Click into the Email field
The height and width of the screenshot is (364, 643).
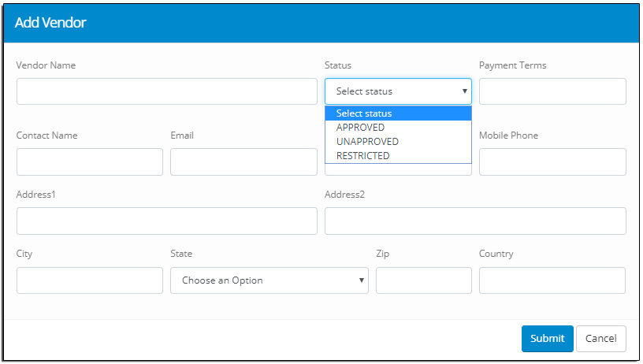[244, 162]
